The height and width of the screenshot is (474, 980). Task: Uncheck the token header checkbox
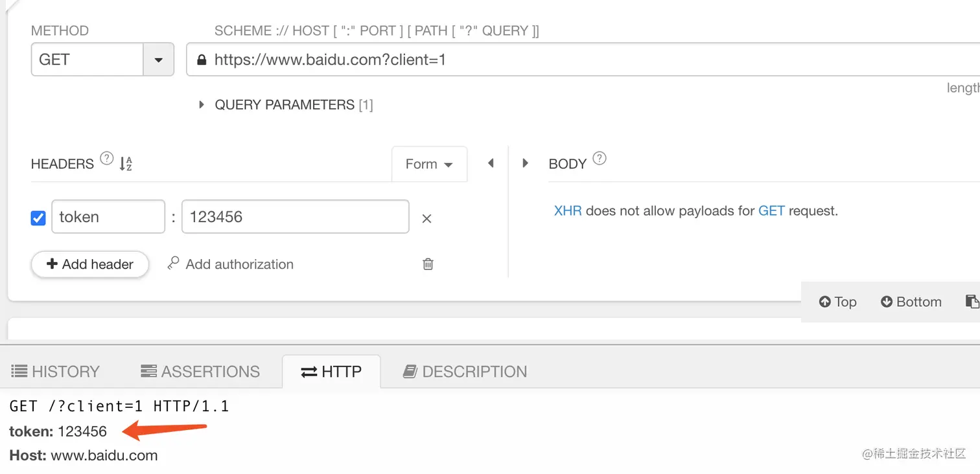38,218
